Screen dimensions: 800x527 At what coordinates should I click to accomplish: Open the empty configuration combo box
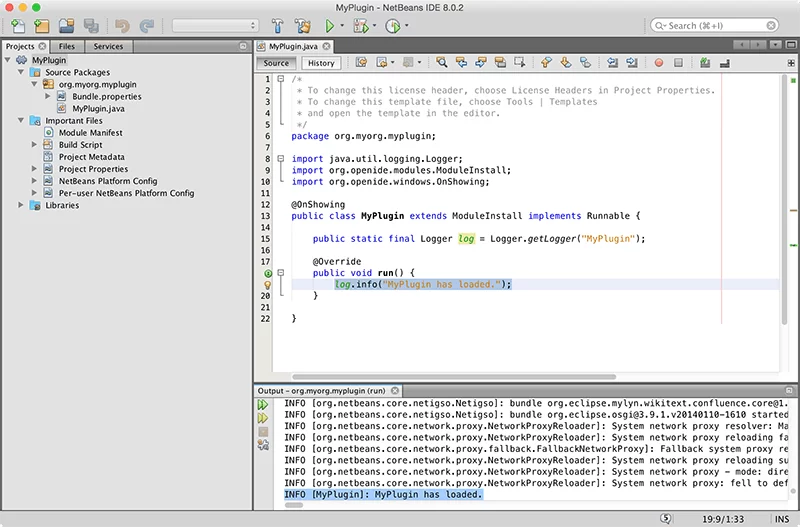pos(215,26)
